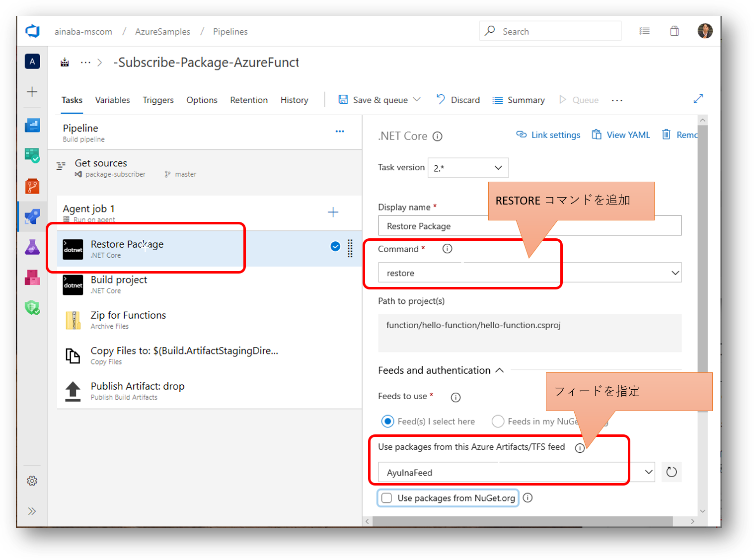Screen dimensions: 754x560
Task: Enable Use packages from NuGet.org checkbox
Action: click(x=387, y=498)
